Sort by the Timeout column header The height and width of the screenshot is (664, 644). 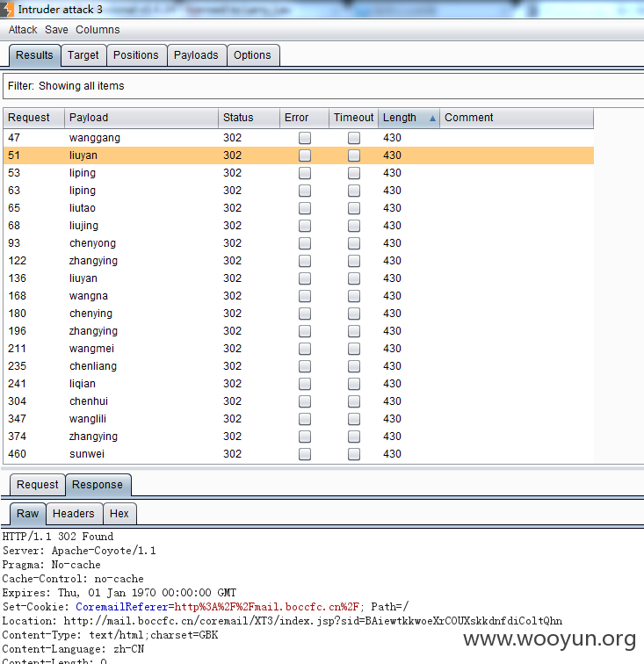[353, 118]
